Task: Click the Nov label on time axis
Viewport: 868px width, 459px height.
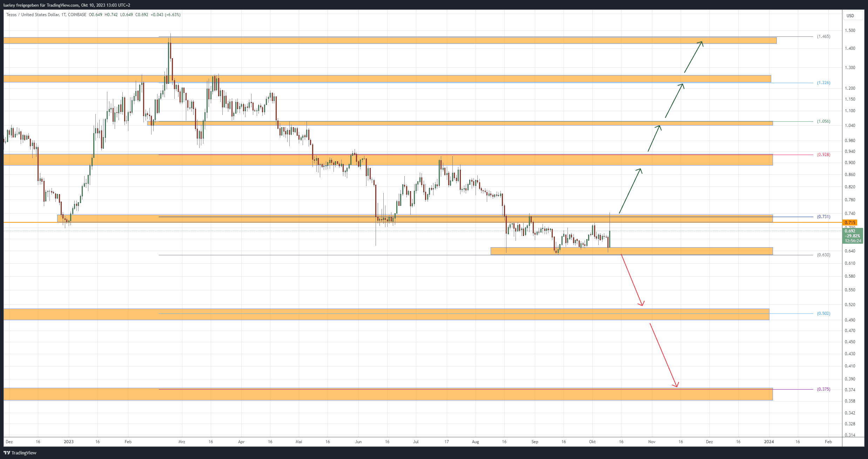Action: 652,442
